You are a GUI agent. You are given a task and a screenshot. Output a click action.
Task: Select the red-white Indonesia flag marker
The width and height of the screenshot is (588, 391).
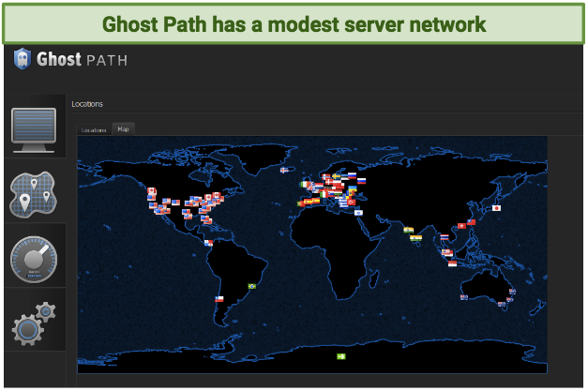pos(453,263)
